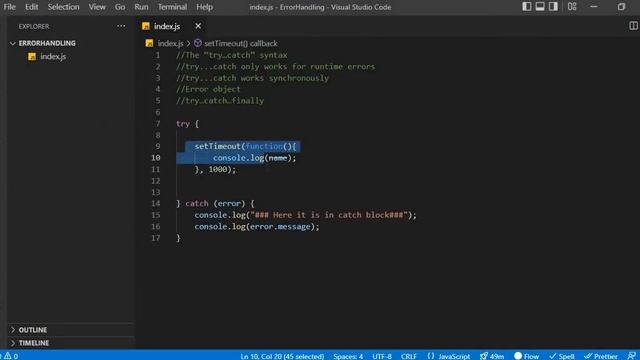Open the Go menu
The height and width of the screenshot is (360, 640).
pos(120,7)
